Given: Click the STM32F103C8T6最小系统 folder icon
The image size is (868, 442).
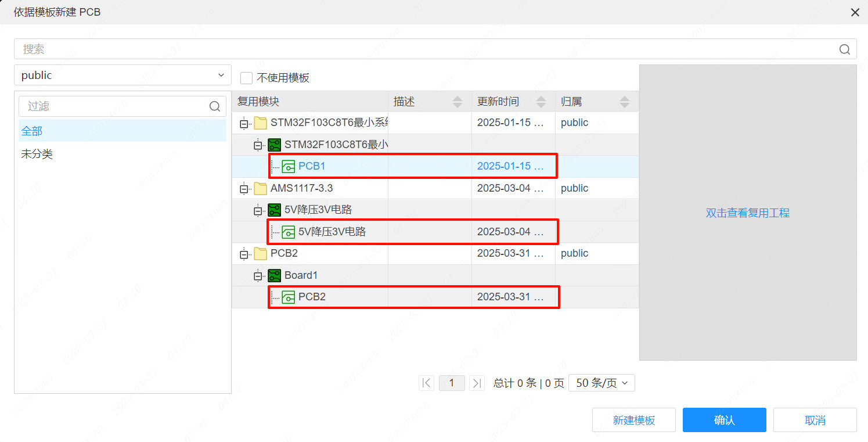Looking at the screenshot, I should (260, 123).
